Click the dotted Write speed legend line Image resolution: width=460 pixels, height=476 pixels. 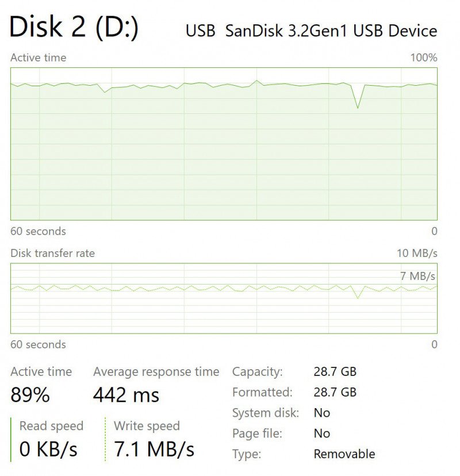105,439
